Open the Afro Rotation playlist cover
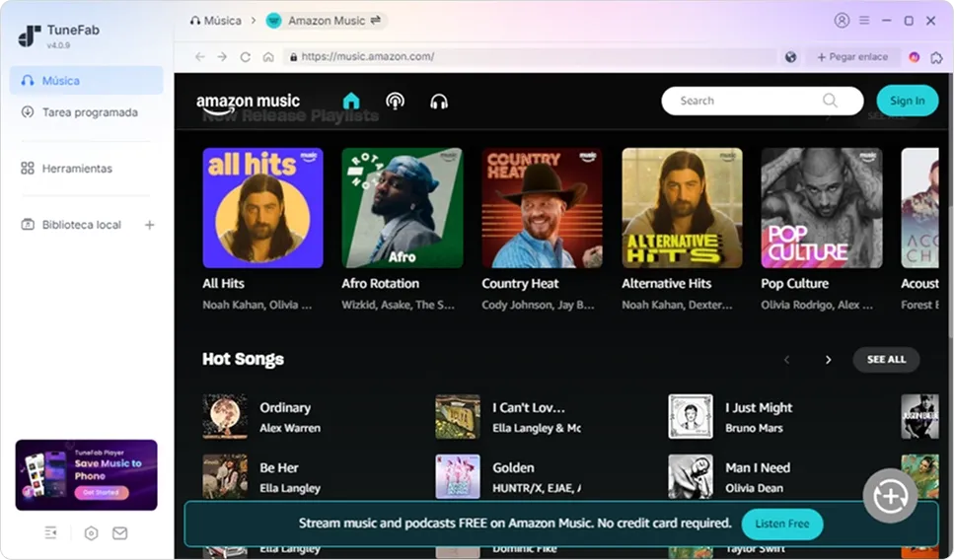 click(403, 208)
